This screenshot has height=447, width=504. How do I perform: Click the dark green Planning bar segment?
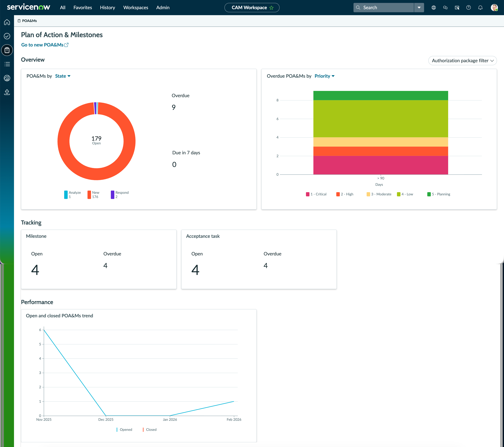pyautogui.click(x=380, y=96)
